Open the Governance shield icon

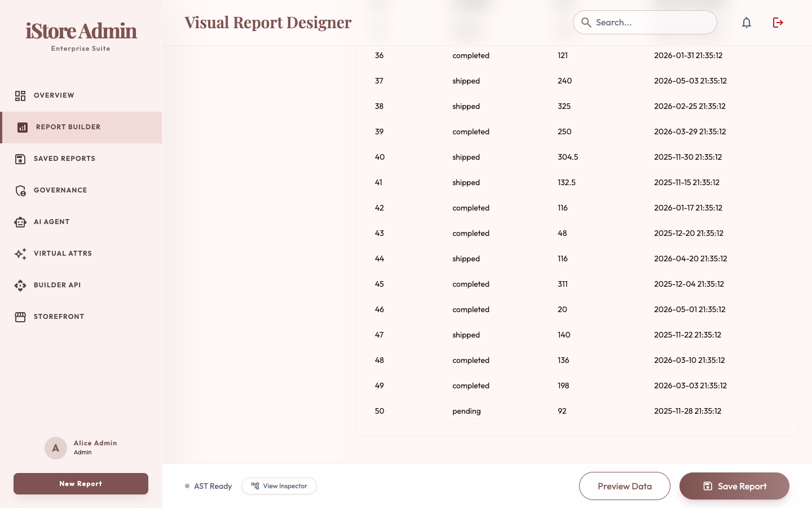[x=20, y=191]
